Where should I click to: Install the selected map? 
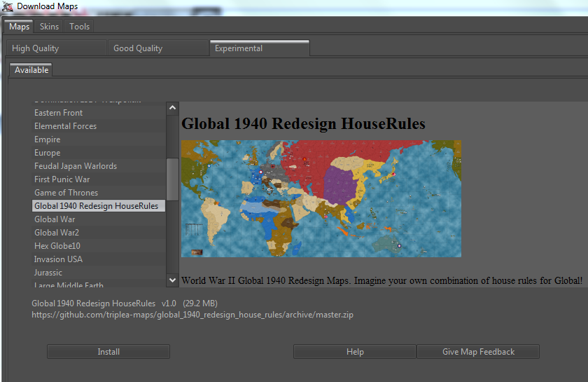click(x=108, y=352)
